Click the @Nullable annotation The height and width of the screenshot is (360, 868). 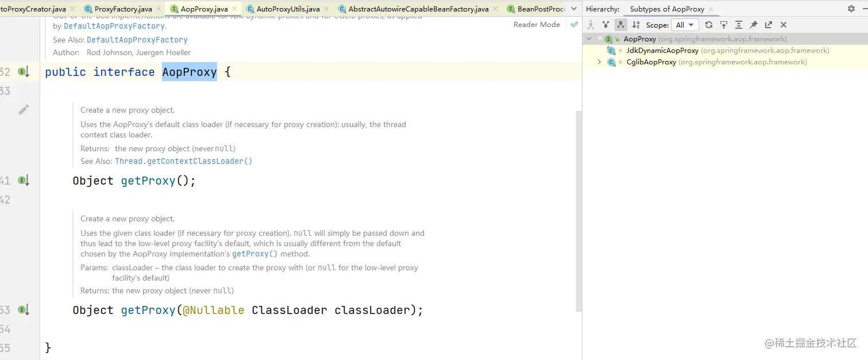tap(214, 310)
